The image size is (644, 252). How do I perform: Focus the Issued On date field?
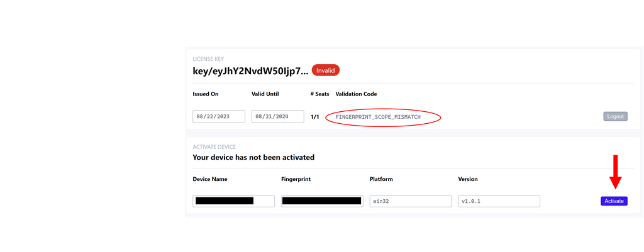[x=219, y=116]
